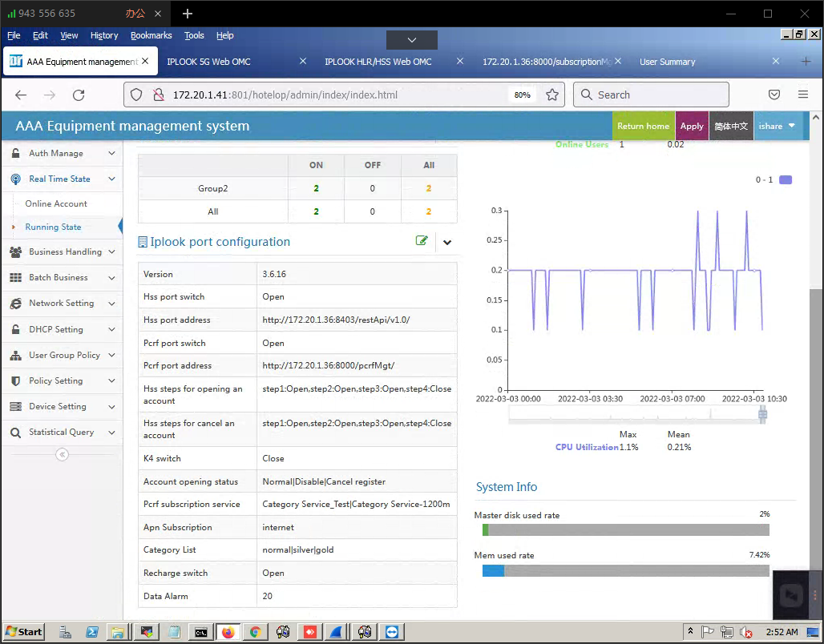Collapse the Iplook port configuration panel chevron
The height and width of the screenshot is (644, 824).
[447, 242]
